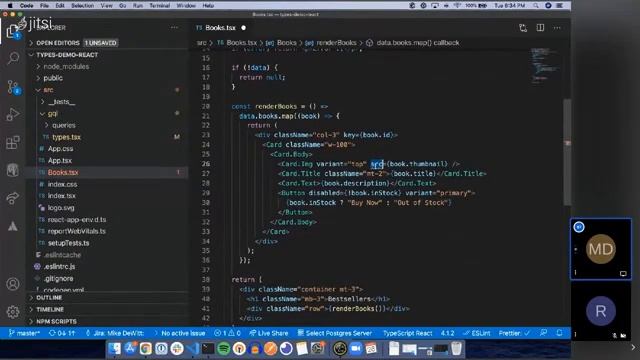Screen dimensions: 640x360
Task: Click TypeScript React language mode
Action: click(407, 333)
